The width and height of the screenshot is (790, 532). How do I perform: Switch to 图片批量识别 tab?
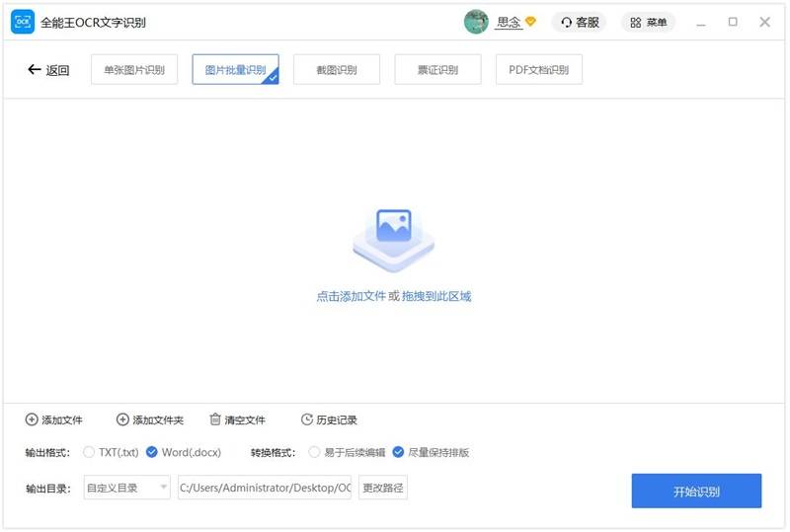tap(235, 69)
